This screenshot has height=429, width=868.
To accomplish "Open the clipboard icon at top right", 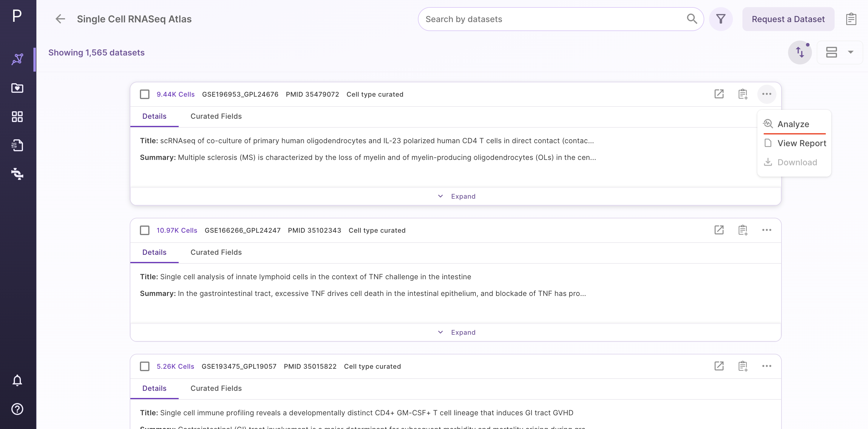I will tap(851, 19).
